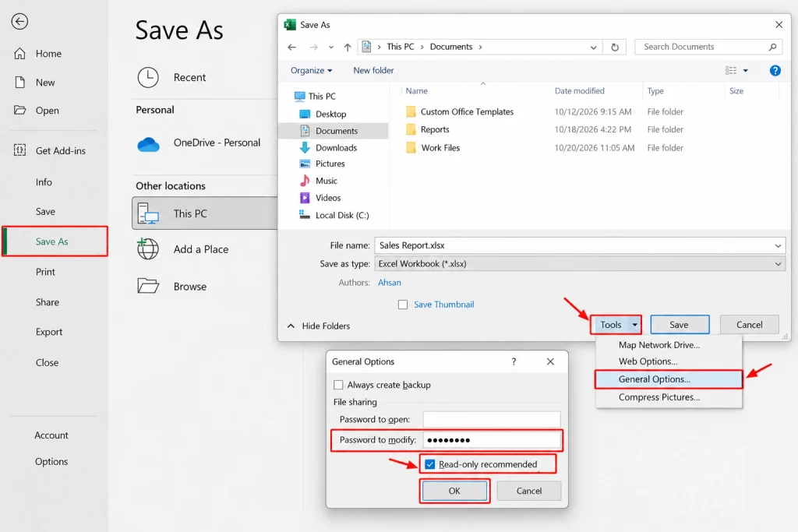Click the Add a Place globe icon
798x532 pixels.
click(148, 248)
